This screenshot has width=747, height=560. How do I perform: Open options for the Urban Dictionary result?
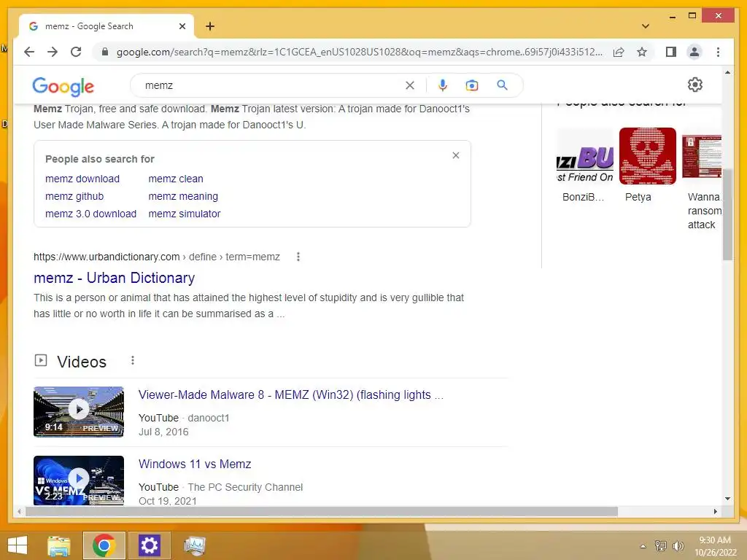tap(298, 257)
